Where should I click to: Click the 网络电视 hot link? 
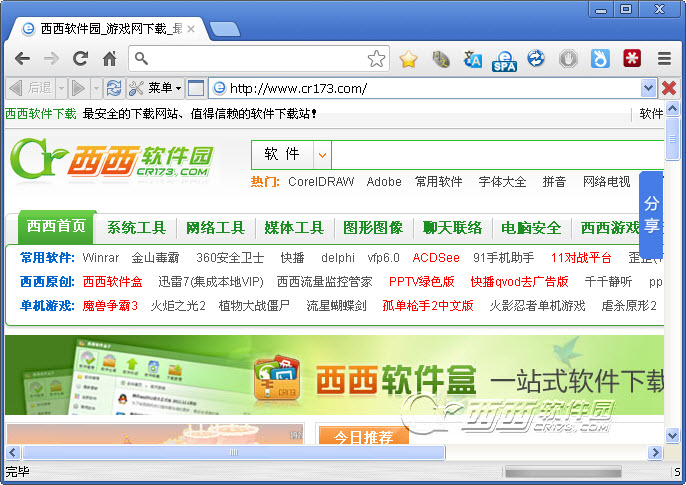click(x=606, y=181)
